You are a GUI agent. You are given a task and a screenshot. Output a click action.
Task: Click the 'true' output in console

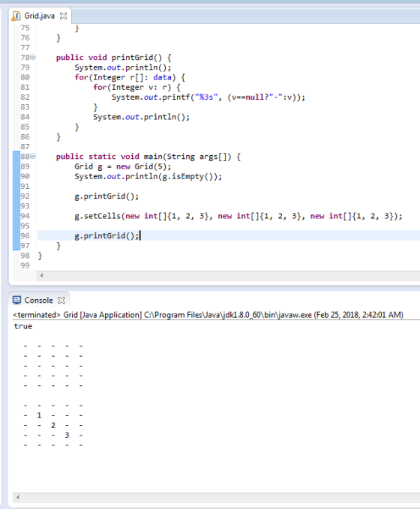click(x=23, y=326)
